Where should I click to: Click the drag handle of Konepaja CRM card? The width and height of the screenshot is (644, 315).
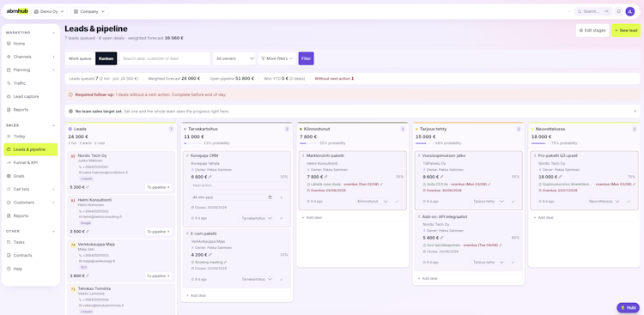pyautogui.click(x=187, y=155)
